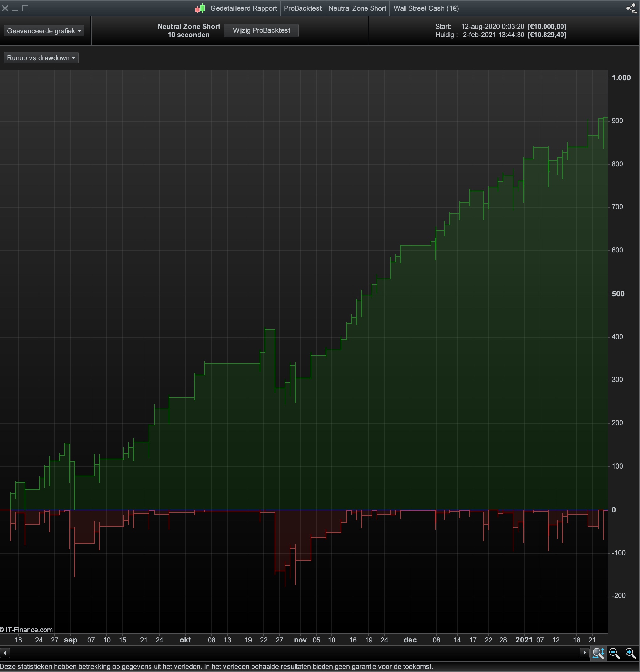Image resolution: width=640 pixels, height=672 pixels.
Task: Click the IT-Finance.com copyright link
Action: click(x=27, y=630)
